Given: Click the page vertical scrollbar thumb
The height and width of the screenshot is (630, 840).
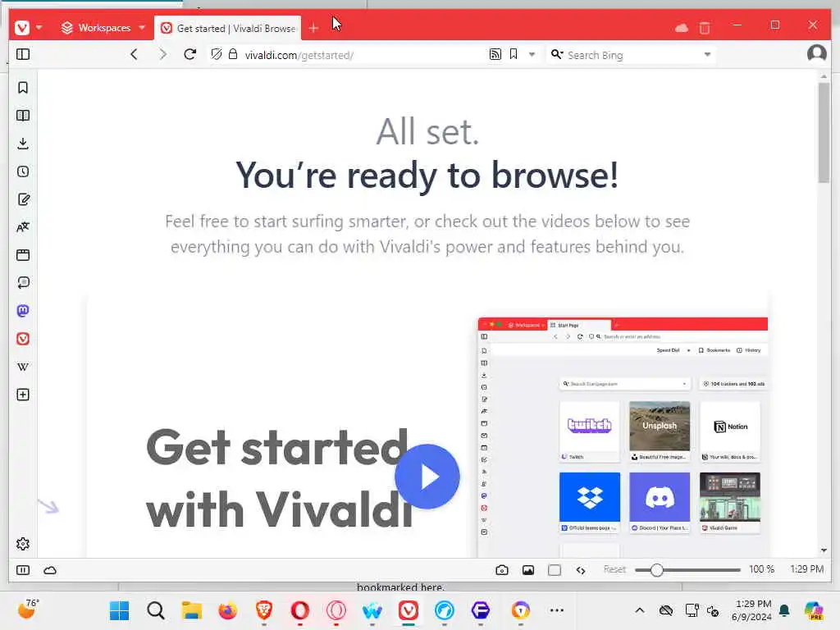Looking at the screenshot, I should (824, 132).
